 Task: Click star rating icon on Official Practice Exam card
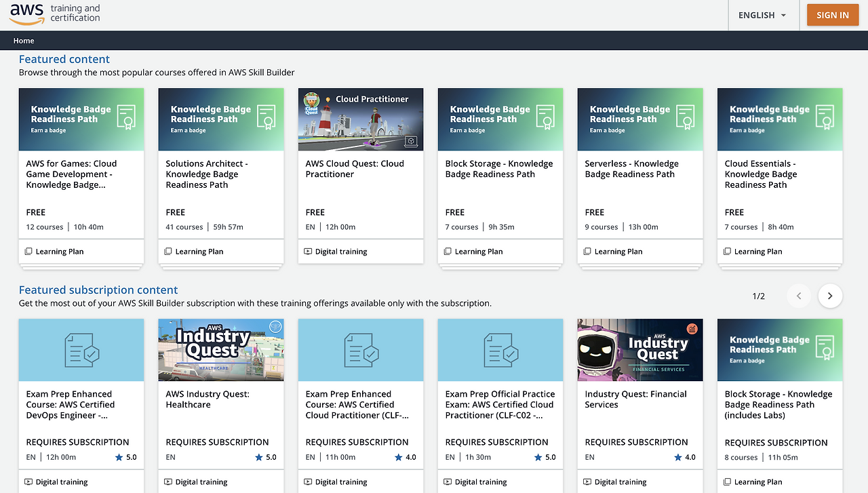(538, 457)
